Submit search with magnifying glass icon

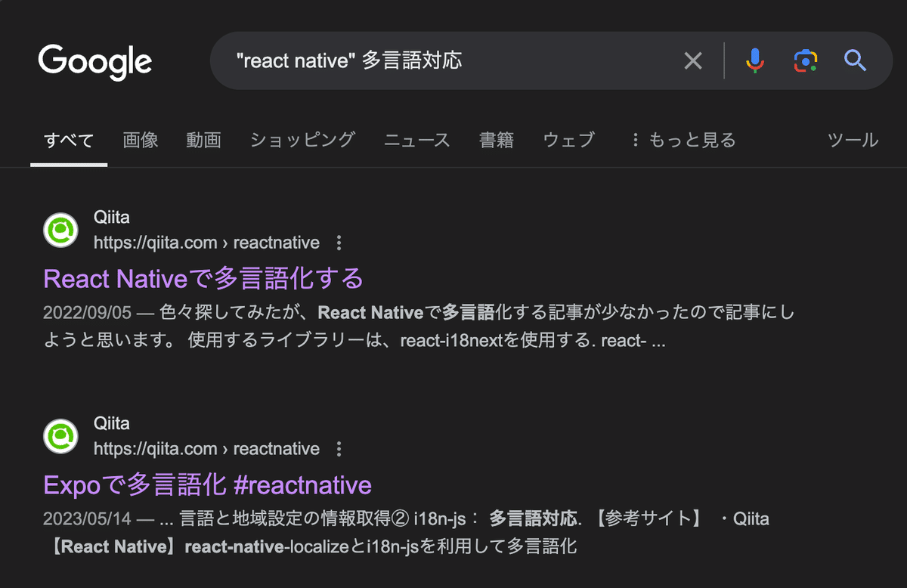point(855,60)
